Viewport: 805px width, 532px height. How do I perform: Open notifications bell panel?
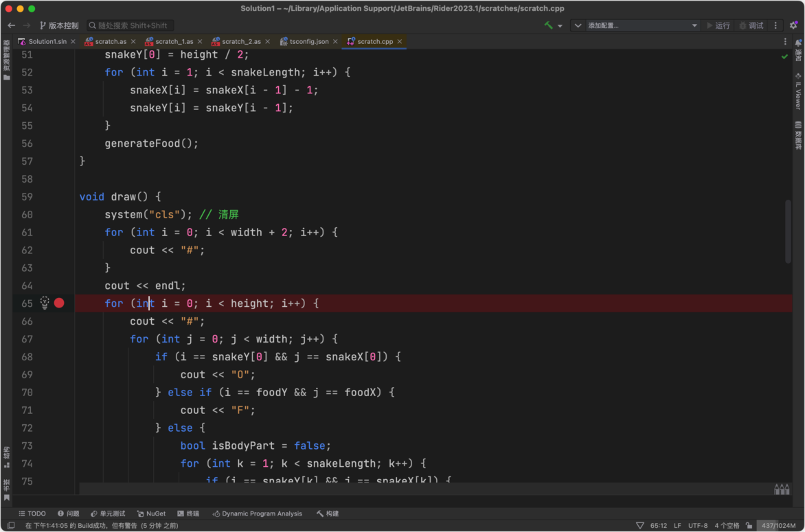[x=798, y=51]
